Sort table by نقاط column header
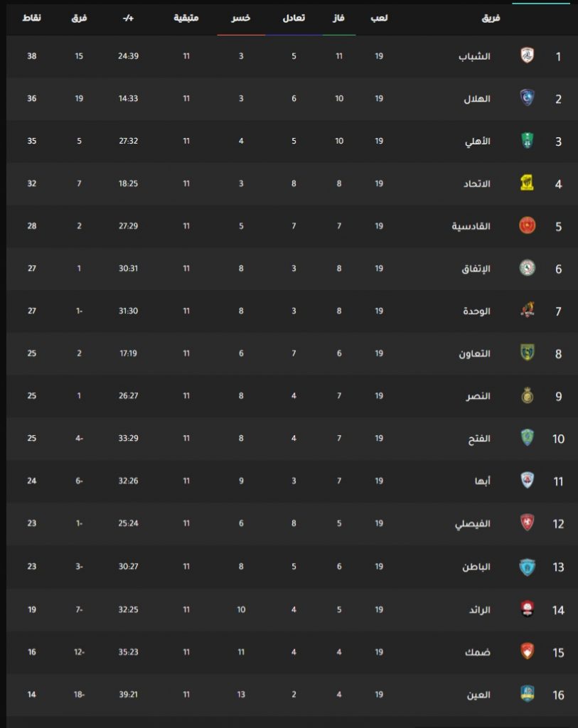 coord(31,18)
